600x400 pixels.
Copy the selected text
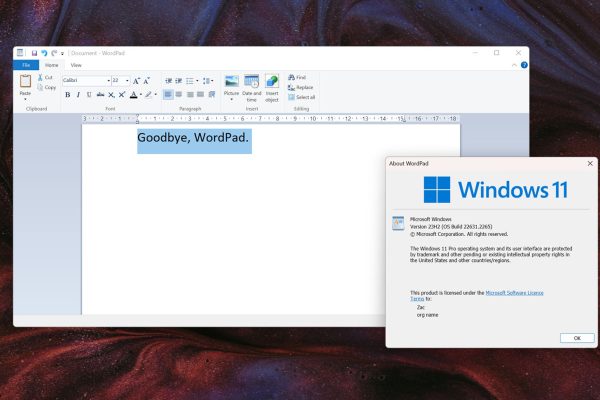pos(46,87)
